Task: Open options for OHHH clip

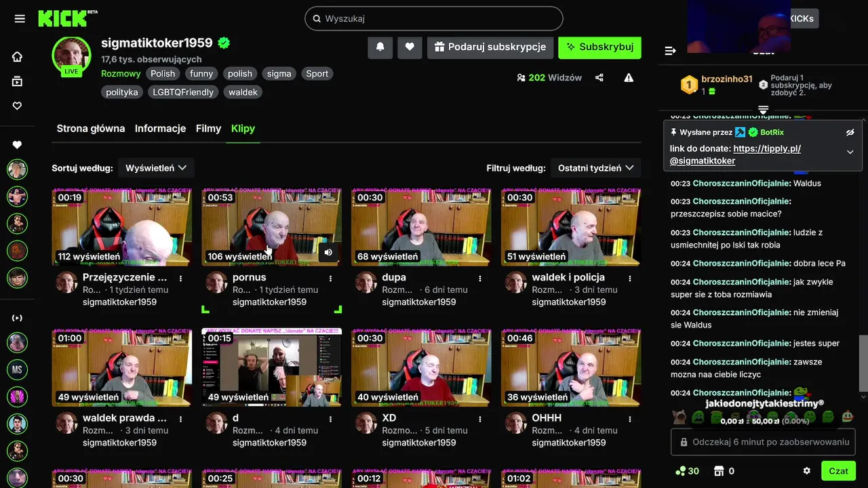Action: pos(629,419)
